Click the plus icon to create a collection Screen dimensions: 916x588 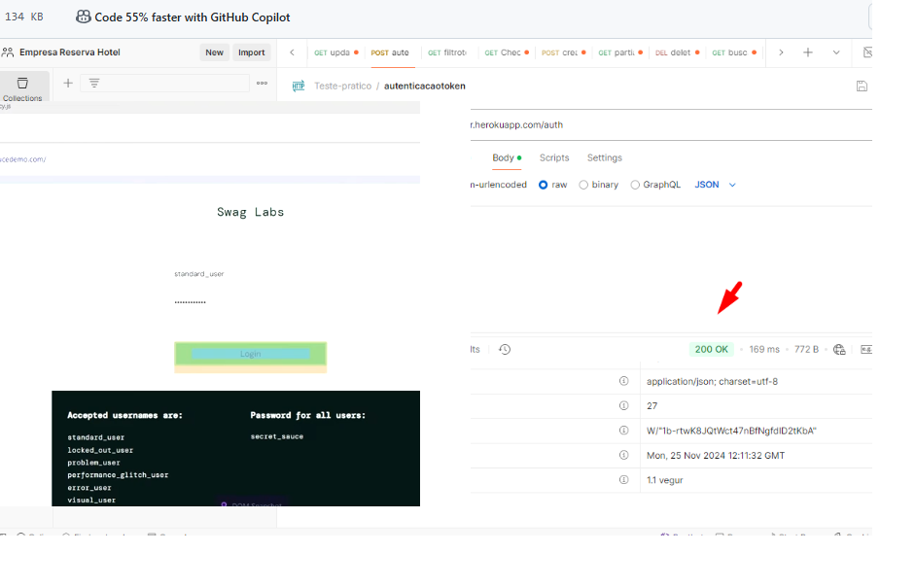tap(68, 84)
